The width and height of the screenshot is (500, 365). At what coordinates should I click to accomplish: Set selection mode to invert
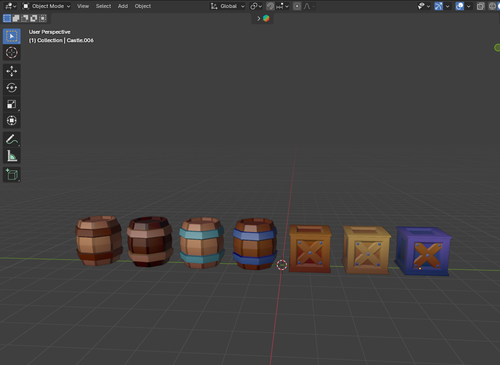(34, 18)
